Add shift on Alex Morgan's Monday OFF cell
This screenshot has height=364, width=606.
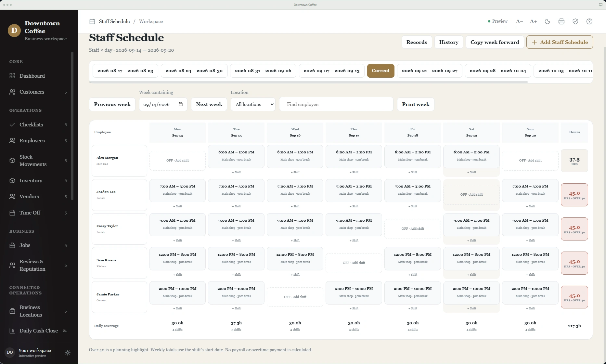click(x=177, y=161)
